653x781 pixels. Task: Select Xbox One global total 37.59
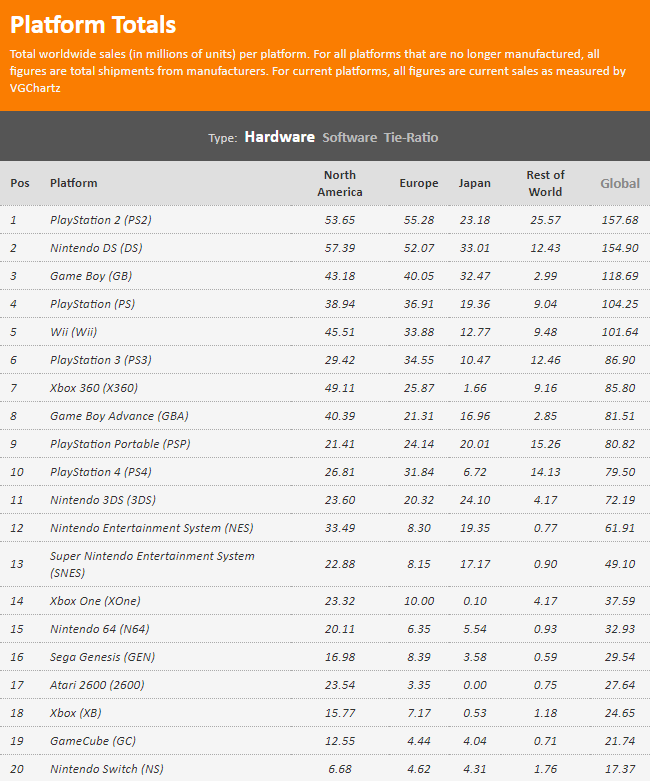(620, 601)
